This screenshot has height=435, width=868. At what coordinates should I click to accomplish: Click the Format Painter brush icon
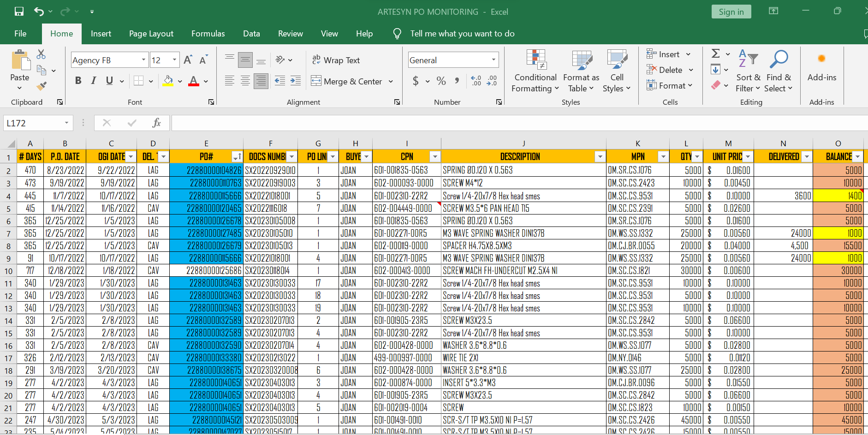pyautogui.click(x=42, y=86)
